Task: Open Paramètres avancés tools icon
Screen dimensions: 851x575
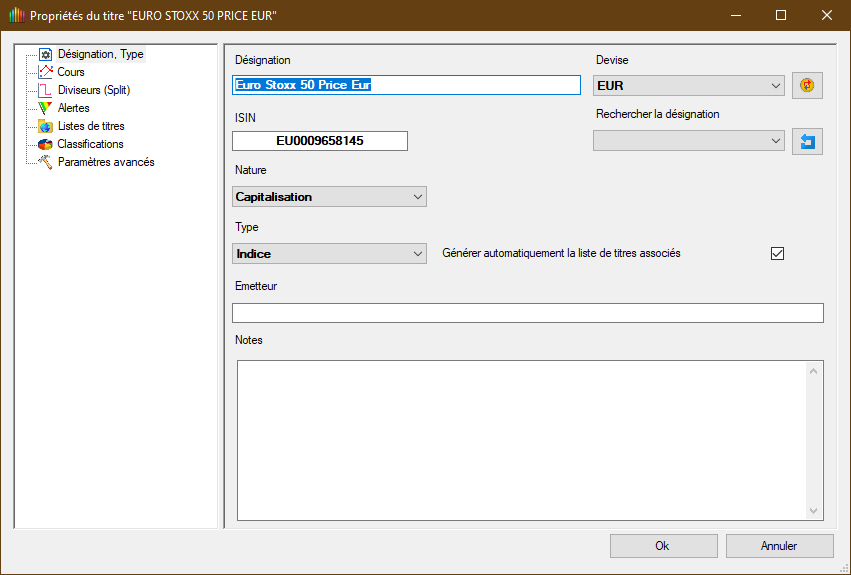Action: [45, 162]
